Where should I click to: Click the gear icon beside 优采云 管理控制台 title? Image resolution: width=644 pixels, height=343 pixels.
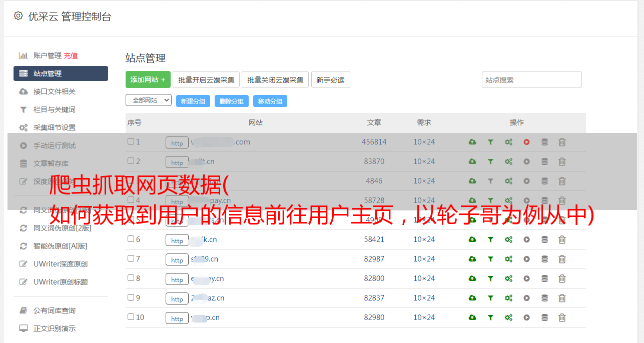coord(19,16)
